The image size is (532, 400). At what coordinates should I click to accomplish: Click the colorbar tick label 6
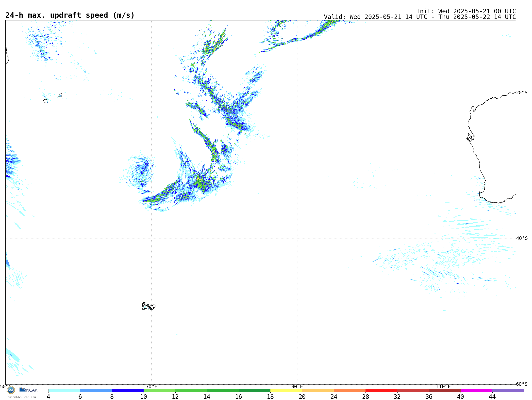(80, 397)
